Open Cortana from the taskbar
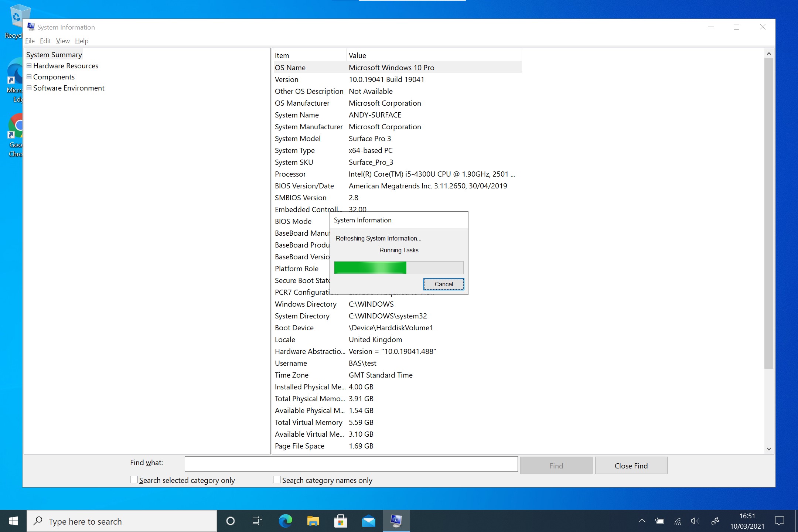 point(231,521)
